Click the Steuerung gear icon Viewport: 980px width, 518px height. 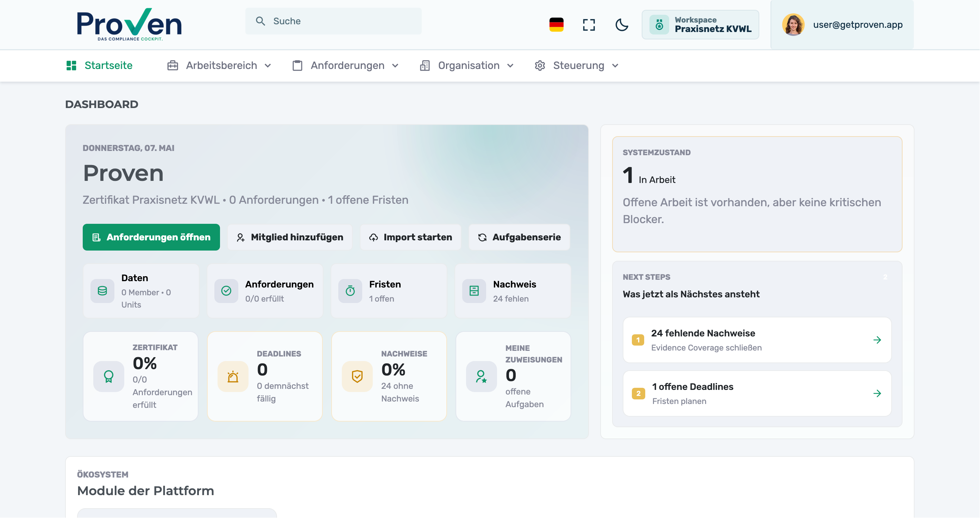click(540, 65)
